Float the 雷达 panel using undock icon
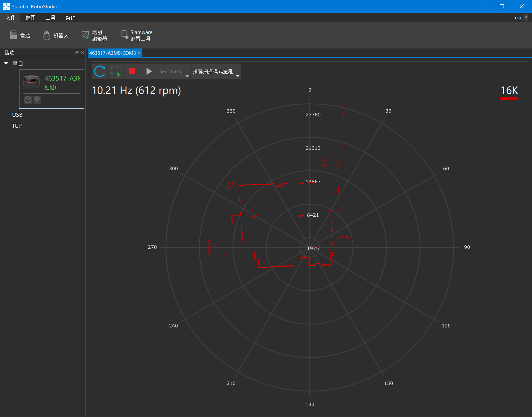Image resolution: width=532 pixels, height=417 pixels. point(77,53)
